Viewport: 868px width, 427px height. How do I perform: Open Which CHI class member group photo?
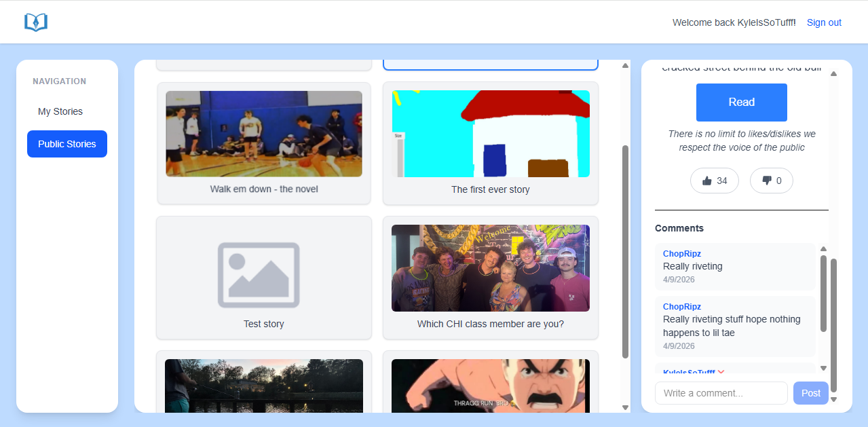pyautogui.click(x=491, y=268)
